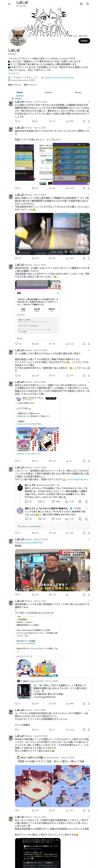Open video settings gear icon
This screenshot has width=98, height=868.
76,251
